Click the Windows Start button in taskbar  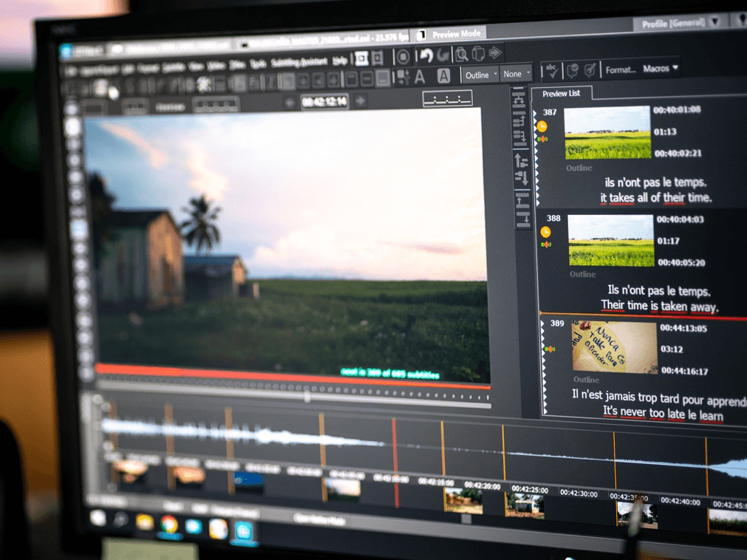98,518
